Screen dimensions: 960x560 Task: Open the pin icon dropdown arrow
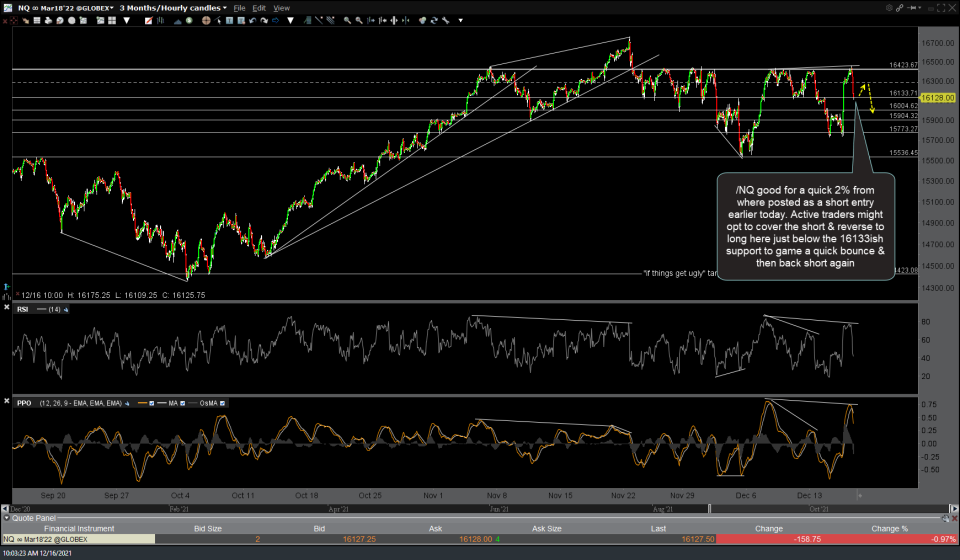pos(919,8)
